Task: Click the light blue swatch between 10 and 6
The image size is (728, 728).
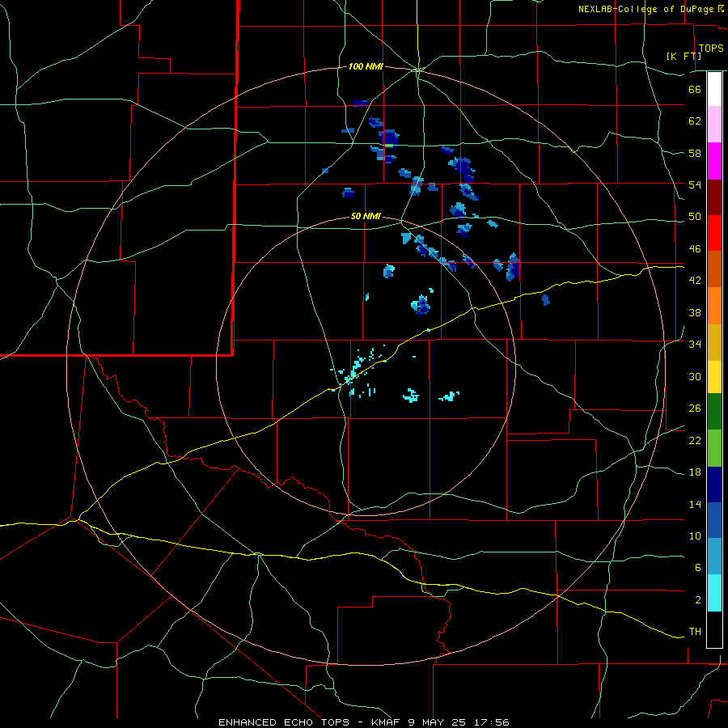Action: 714,557
